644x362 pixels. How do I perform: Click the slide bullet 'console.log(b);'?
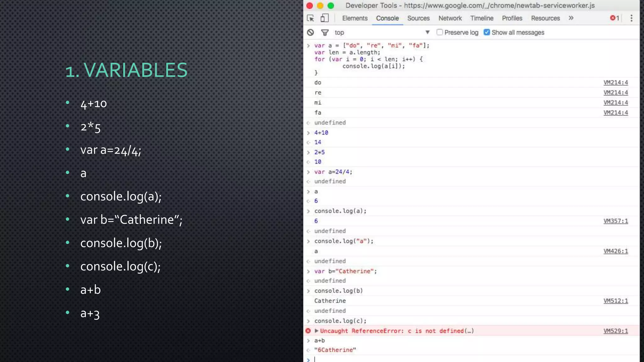coord(121,243)
